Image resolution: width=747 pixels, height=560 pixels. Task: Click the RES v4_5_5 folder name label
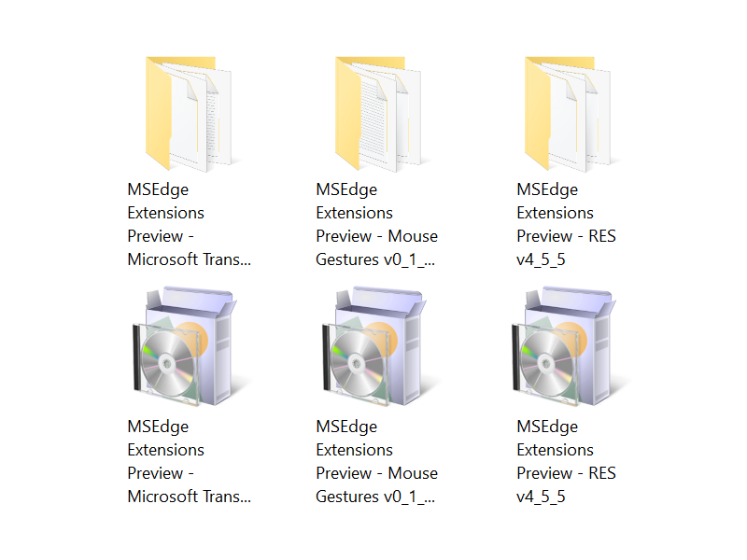[566, 224]
